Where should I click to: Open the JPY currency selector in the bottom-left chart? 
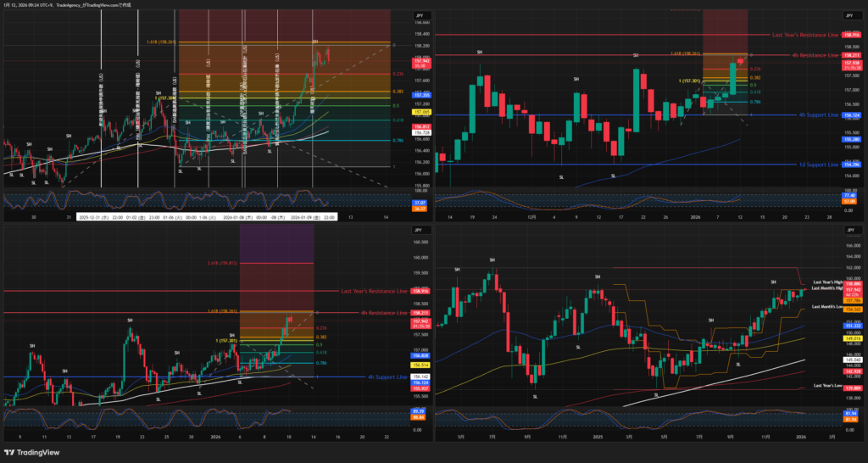418,231
